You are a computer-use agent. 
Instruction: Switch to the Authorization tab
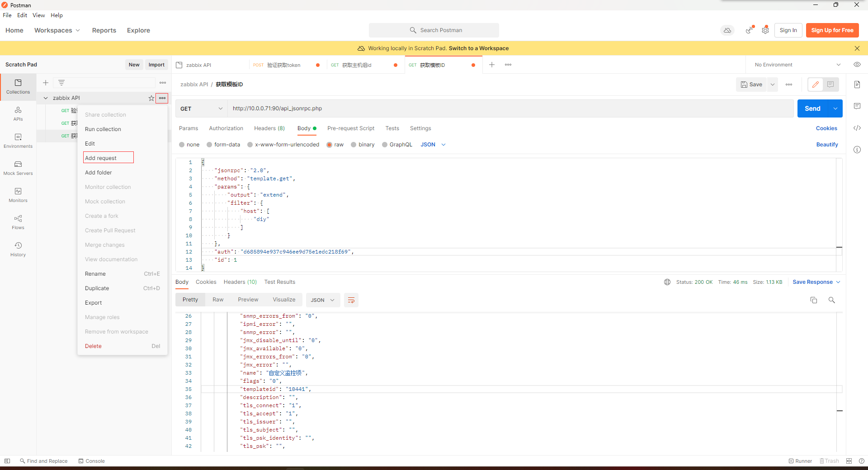226,128
